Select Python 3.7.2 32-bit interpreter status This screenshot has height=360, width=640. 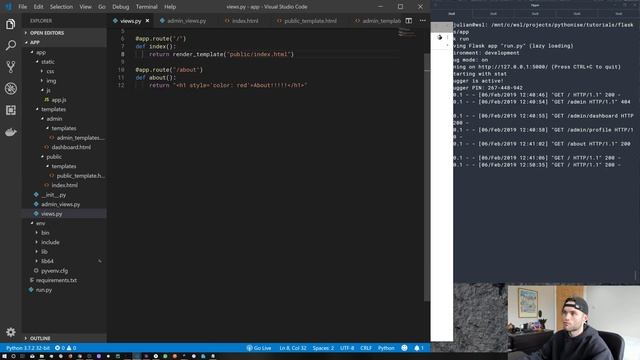pyautogui.click(x=28, y=348)
